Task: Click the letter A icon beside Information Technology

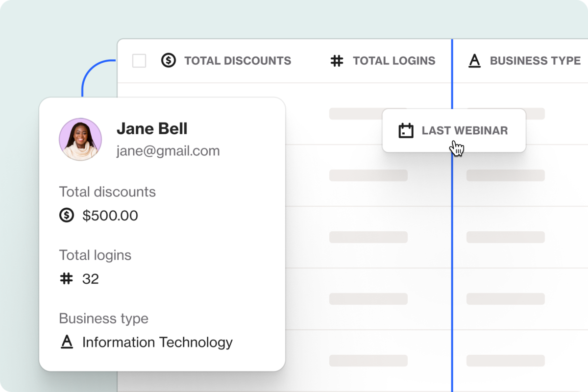Action: click(67, 343)
